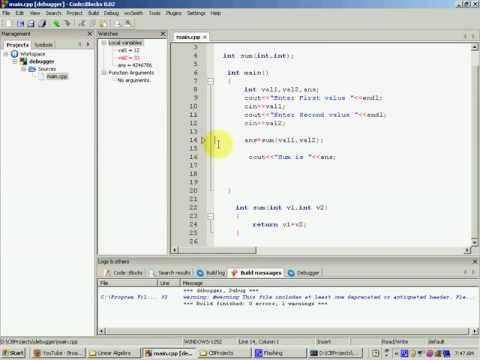Collapse the debugger project node
This screenshot has height=360, width=480.
pyautogui.click(x=15, y=61)
